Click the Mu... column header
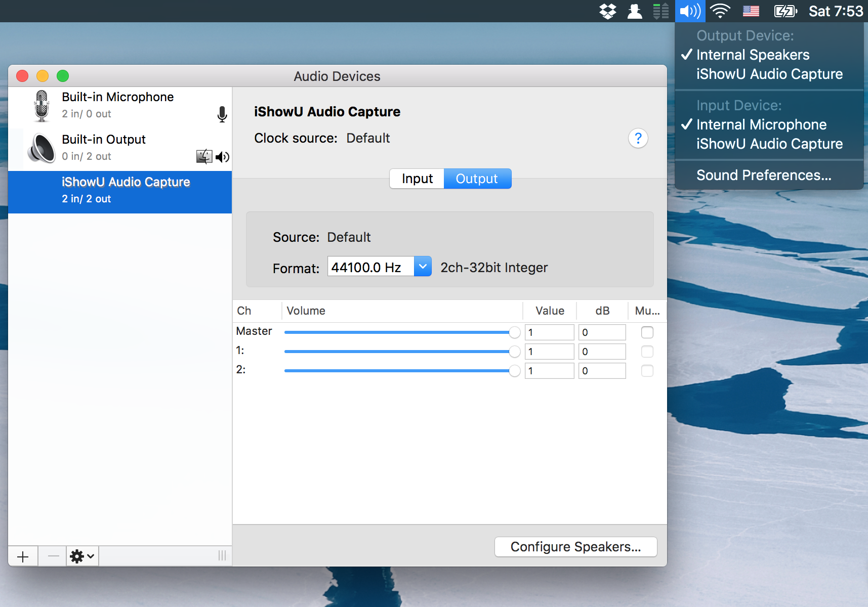This screenshot has width=868, height=607. coord(647,311)
